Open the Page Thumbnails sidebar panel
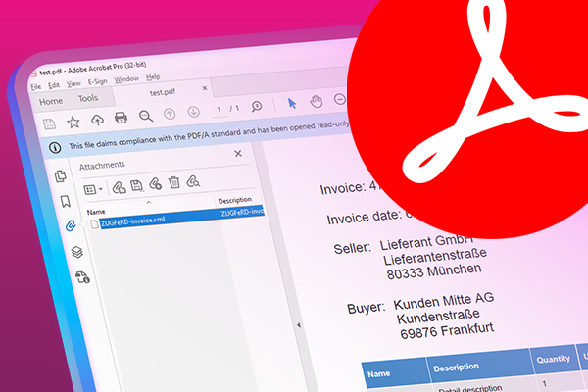 pos(61,176)
